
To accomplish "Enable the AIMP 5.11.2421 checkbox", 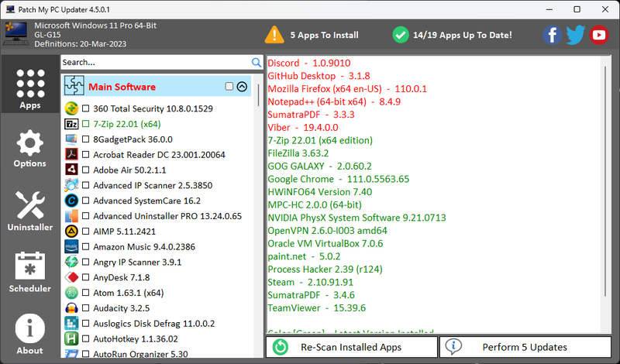I will pyautogui.click(x=85, y=232).
